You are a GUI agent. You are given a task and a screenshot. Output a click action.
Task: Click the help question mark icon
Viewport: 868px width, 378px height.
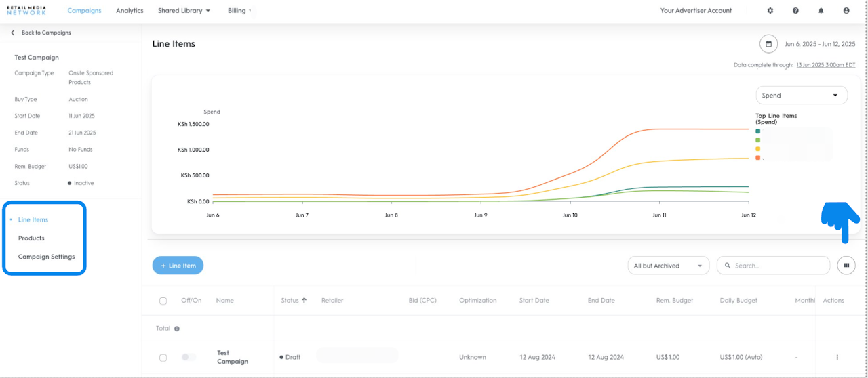pos(795,11)
